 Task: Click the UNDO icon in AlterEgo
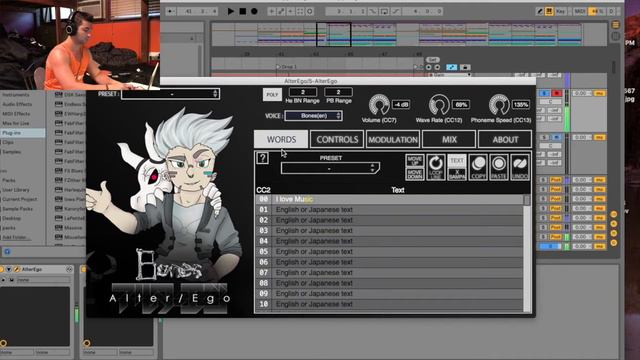520,167
